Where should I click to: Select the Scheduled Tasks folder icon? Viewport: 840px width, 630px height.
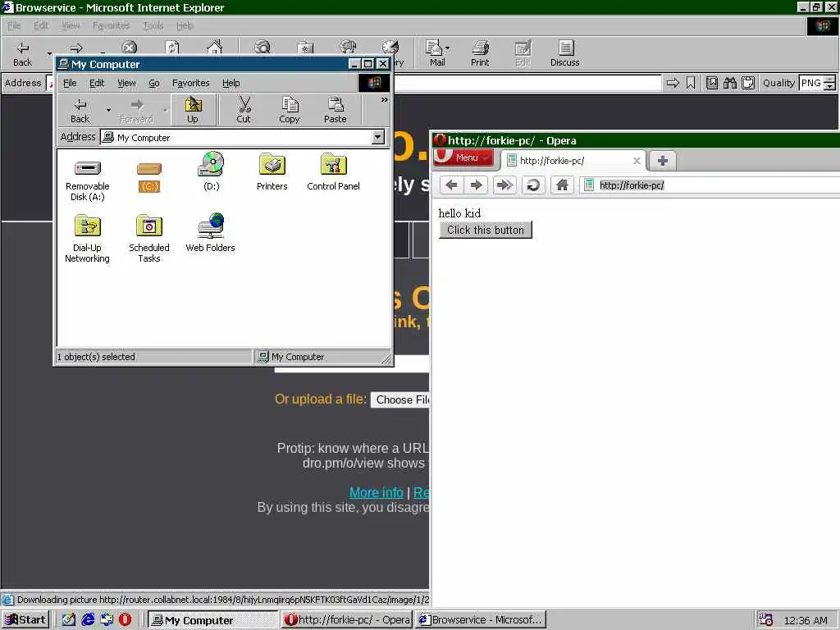tap(149, 239)
